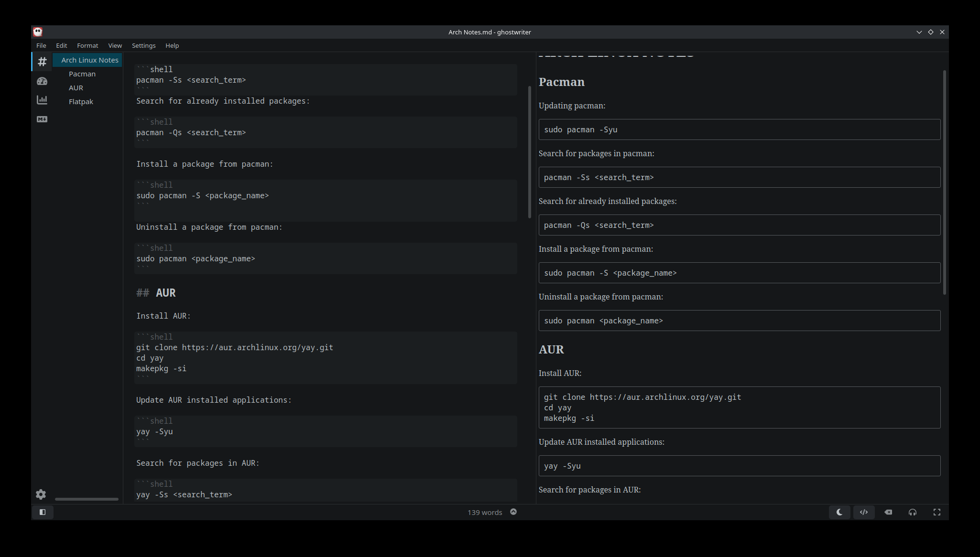
Task: Click 'Install a package from pacman:' in editor
Action: coord(205,164)
